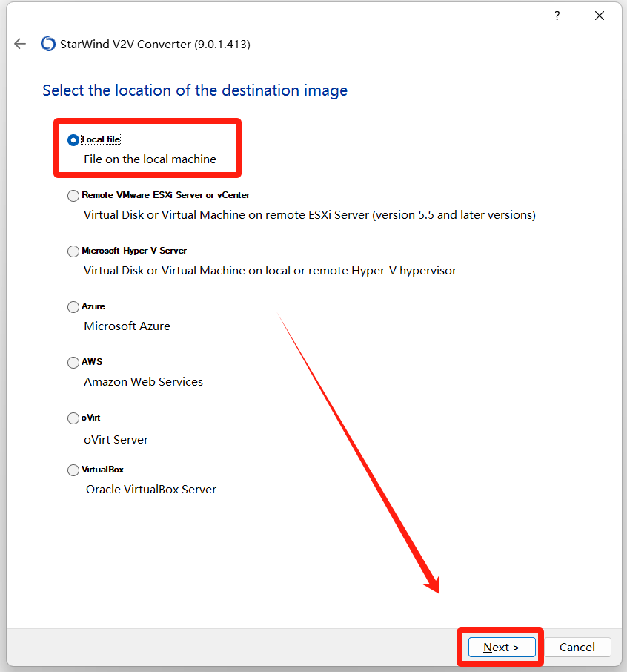Screen dimensions: 627x672
Task: Click the Hyper-V hypervisor description line
Action: pyautogui.click(x=270, y=271)
